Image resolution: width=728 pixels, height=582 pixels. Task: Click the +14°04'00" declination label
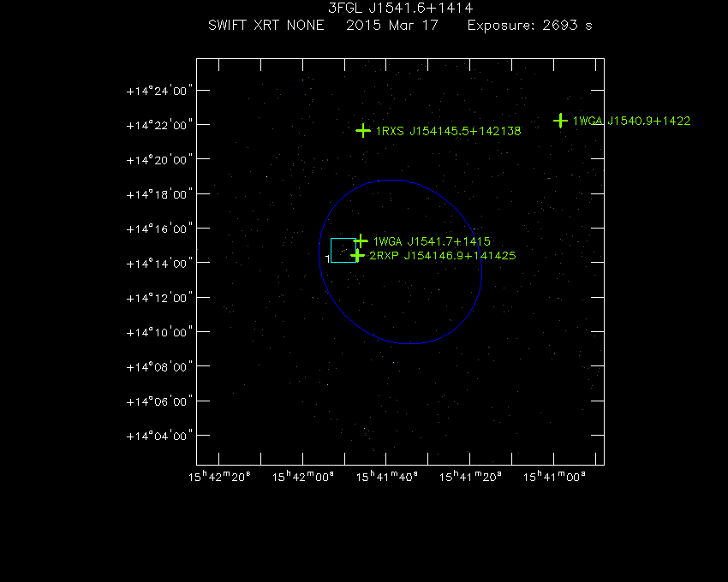[159, 436]
